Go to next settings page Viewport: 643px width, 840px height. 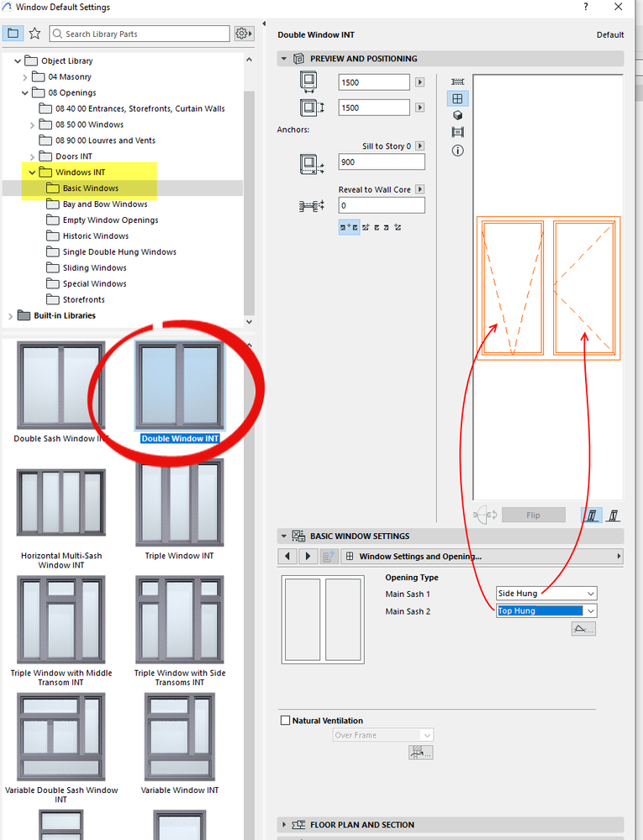[308, 556]
